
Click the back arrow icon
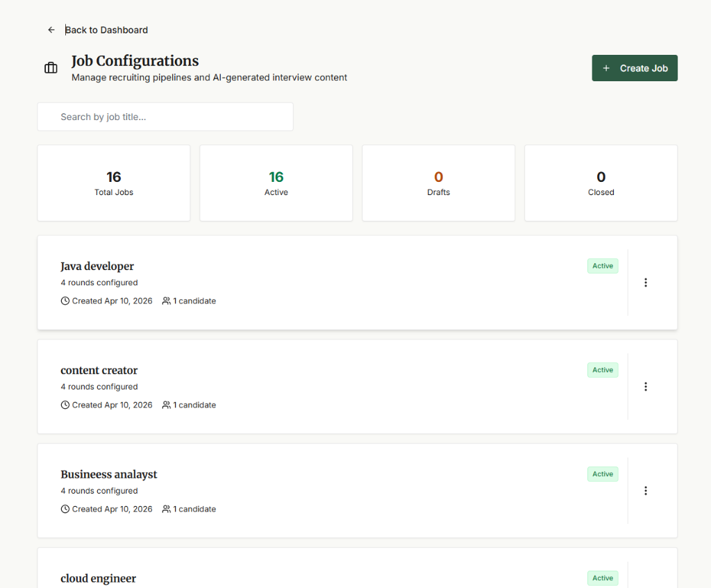coord(51,30)
